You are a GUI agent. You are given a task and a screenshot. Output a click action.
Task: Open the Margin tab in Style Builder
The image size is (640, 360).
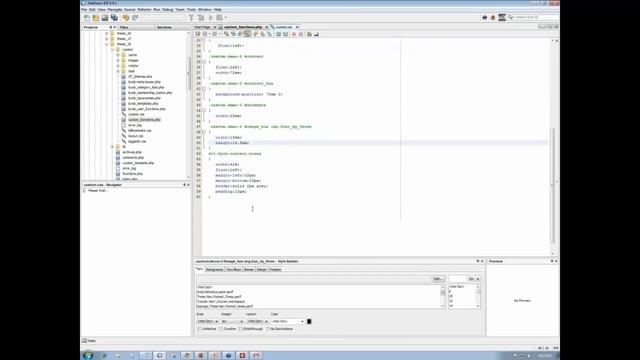coord(262,269)
